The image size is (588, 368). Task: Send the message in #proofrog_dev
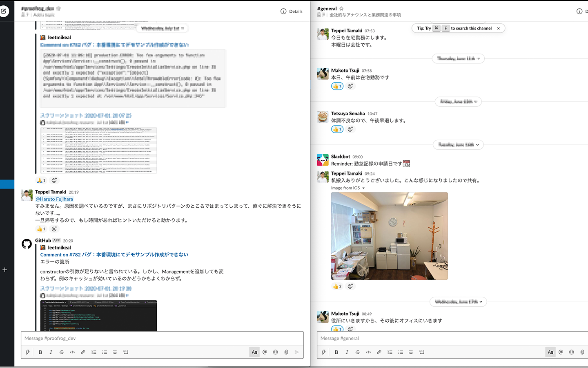tap(297, 352)
